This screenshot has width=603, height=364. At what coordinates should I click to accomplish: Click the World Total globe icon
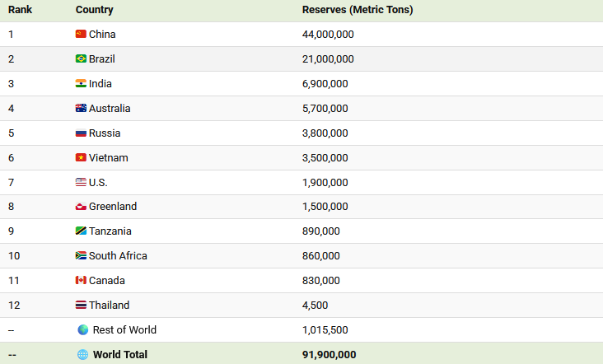pyautogui.click(x=82, y=355)
